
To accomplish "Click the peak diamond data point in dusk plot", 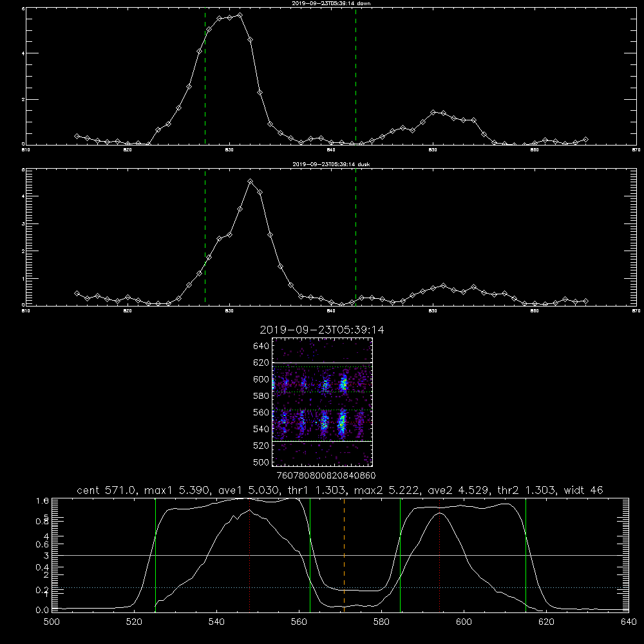I will tap(250, 181).
